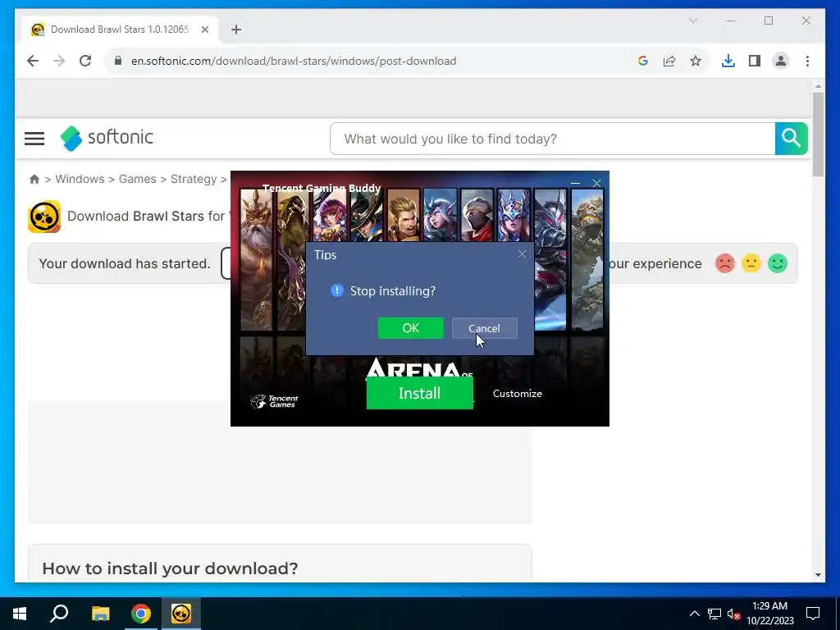Click Brawl Stars installer taskbar icon
Image resolution: width=840 pixels, height=630 pixels.
click(181, 614)
